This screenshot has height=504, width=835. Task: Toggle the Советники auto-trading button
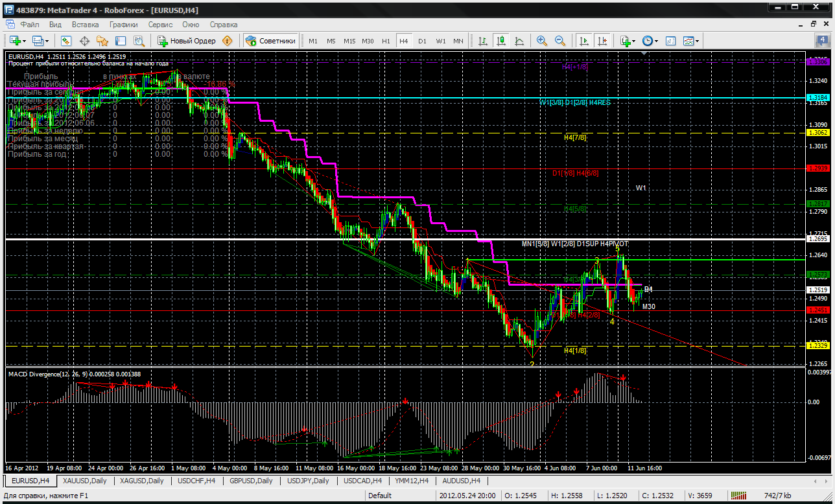tap(270, 41)
